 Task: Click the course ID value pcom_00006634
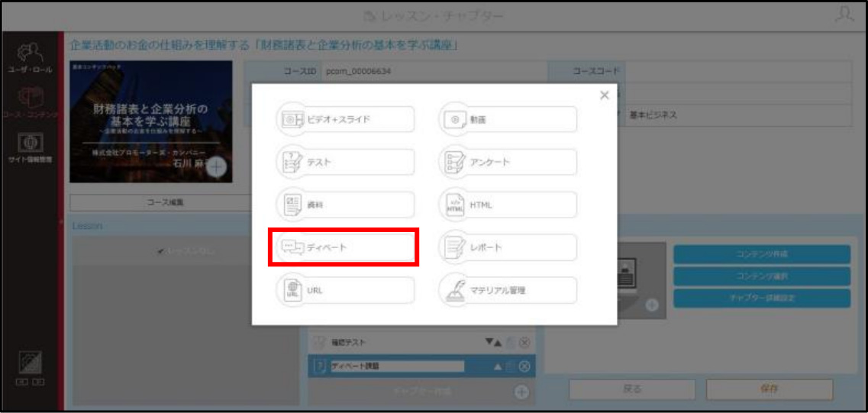[x=358, y=72]
